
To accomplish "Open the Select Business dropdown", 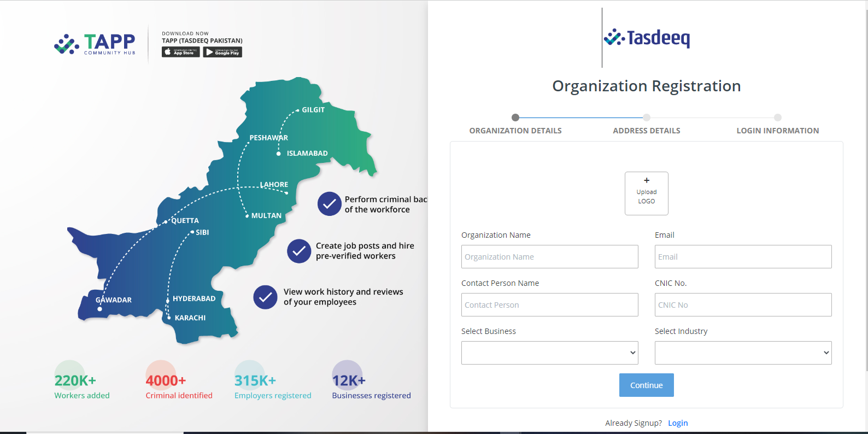I will [x=550, y=353].
